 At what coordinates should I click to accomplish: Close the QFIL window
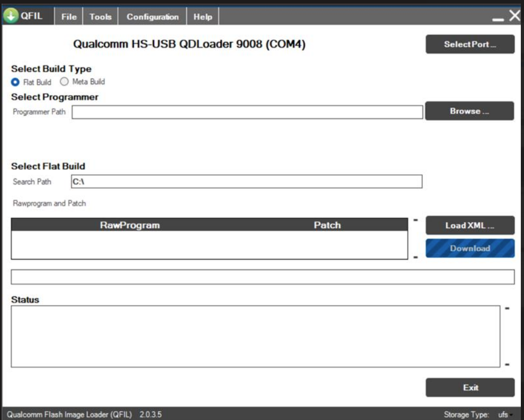(514, 15)
